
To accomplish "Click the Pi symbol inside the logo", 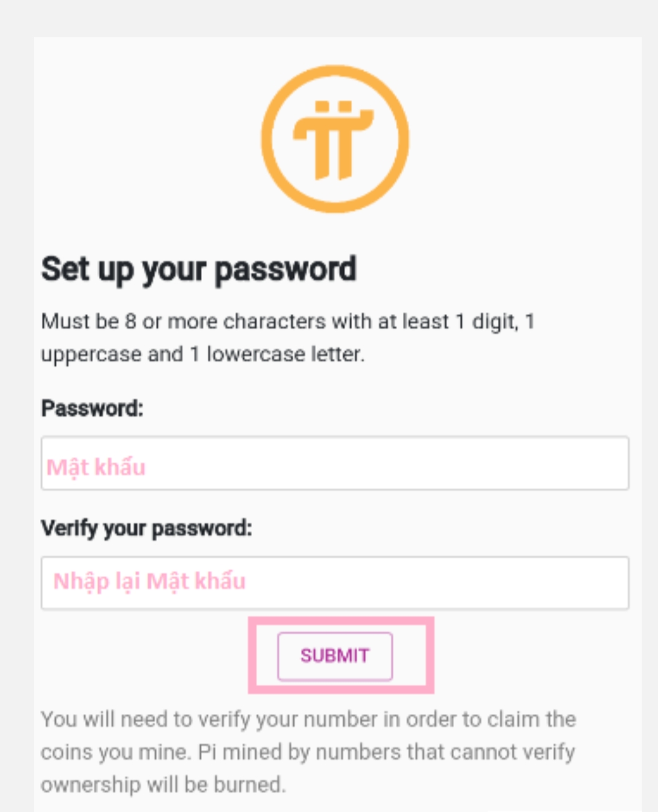I will pyautogui.click(x=333, y=140).
